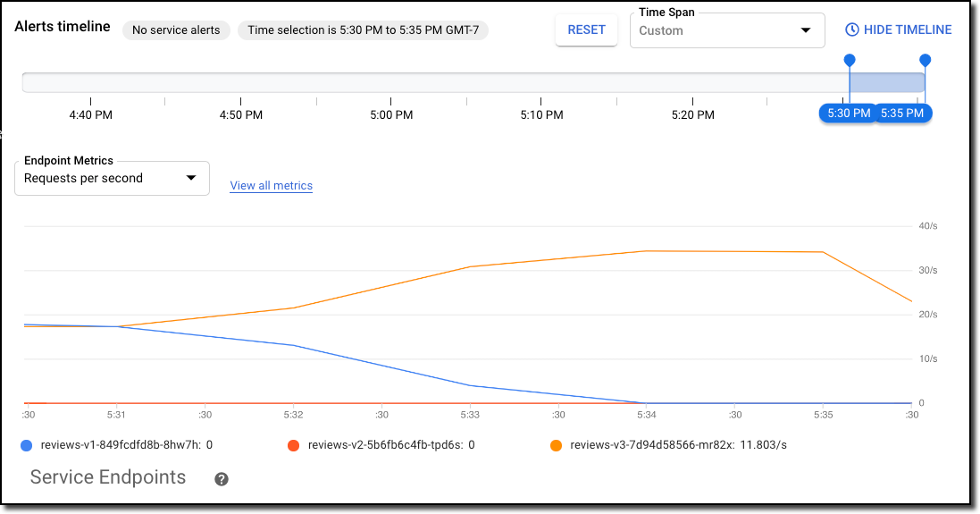Click the 5:30 PM timeline start marker
Image resolution: width=980 pixels, height=514 pixels.
(849, 114)
